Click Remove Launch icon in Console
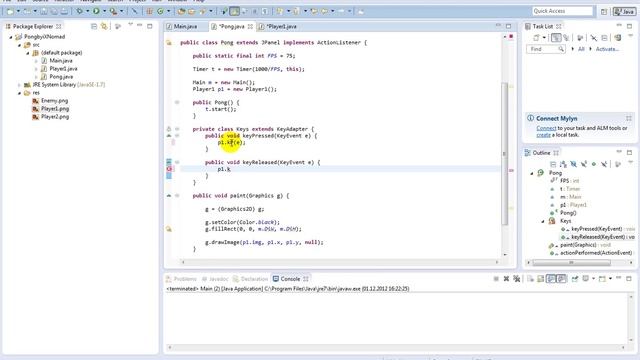 tap(506, 279)
